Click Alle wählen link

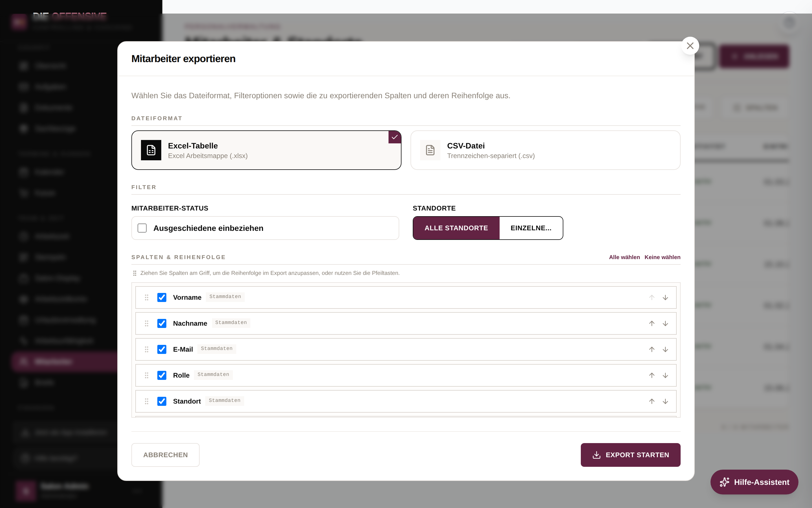click(624, 257)
